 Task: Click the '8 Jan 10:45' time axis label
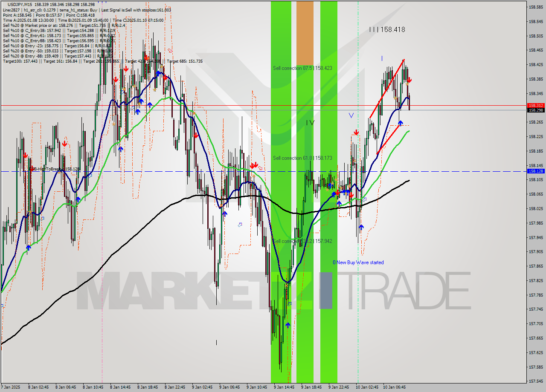pyautogui.click(x=94, y=387)
